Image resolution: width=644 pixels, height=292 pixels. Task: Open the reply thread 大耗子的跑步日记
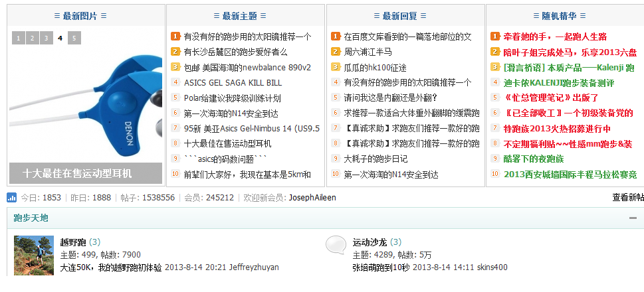376,159
